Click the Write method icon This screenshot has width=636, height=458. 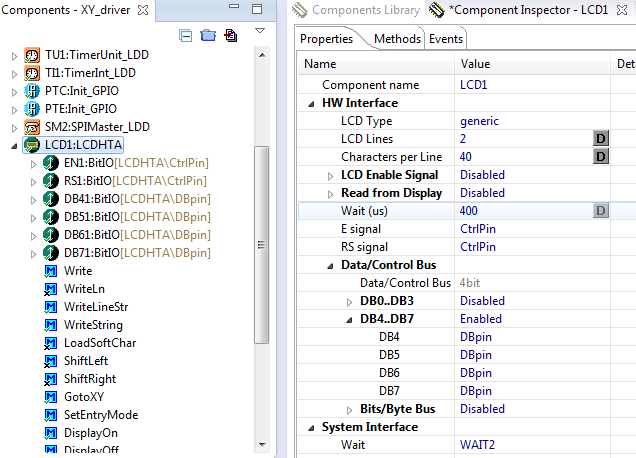click(50, 271)
